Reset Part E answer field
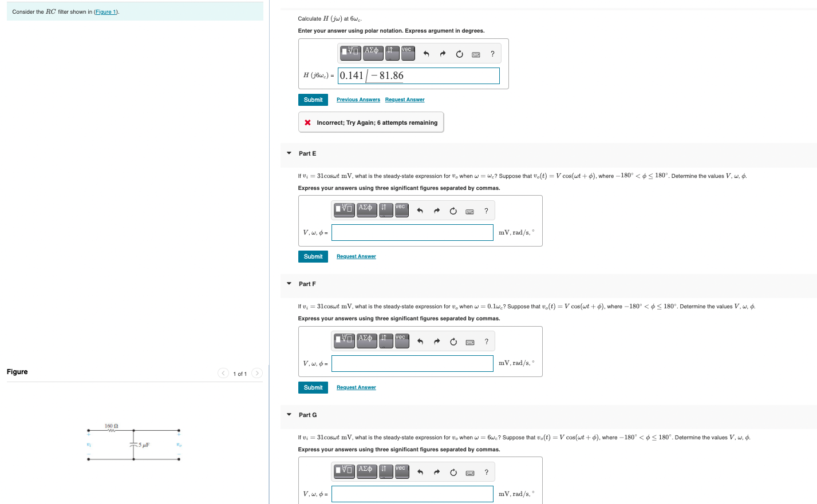Viewport: 817px width, 504px height. [453, 211]
